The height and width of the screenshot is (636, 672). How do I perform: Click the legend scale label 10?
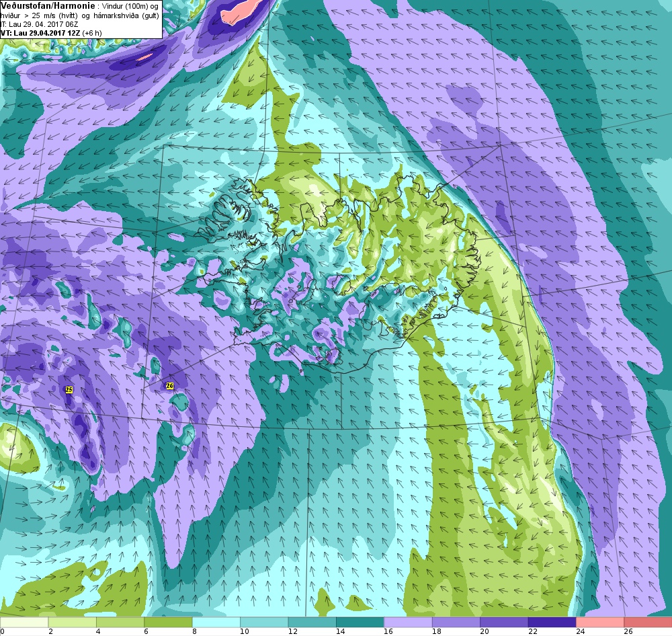coord(245,631)
